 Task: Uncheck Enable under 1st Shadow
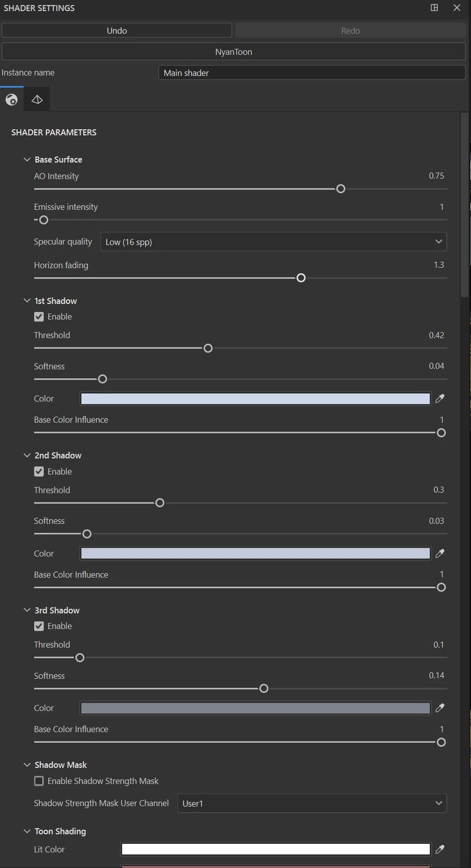[x=39, y=317]
